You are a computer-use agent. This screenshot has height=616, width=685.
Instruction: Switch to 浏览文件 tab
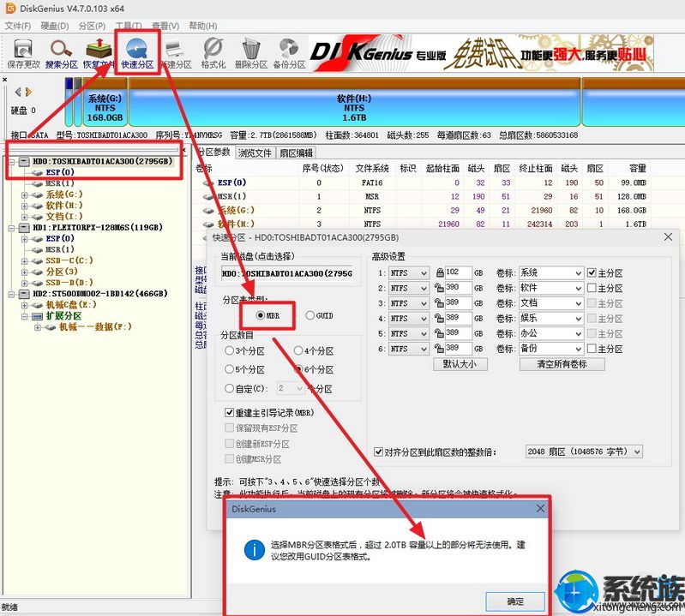255,153
